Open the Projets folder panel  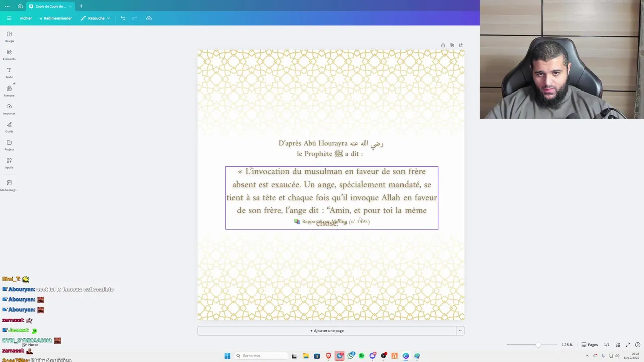point(9,145)
